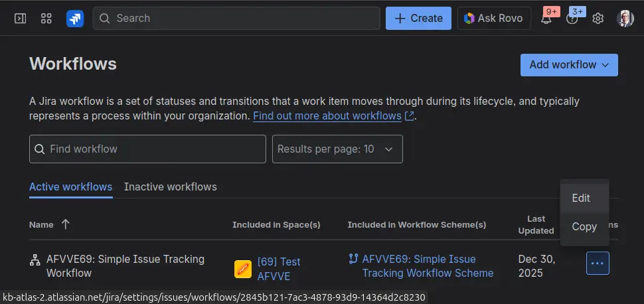The image size is (644, 304).
Task: Toggle the sidebar collapse icon
Action: coord(20,19)
